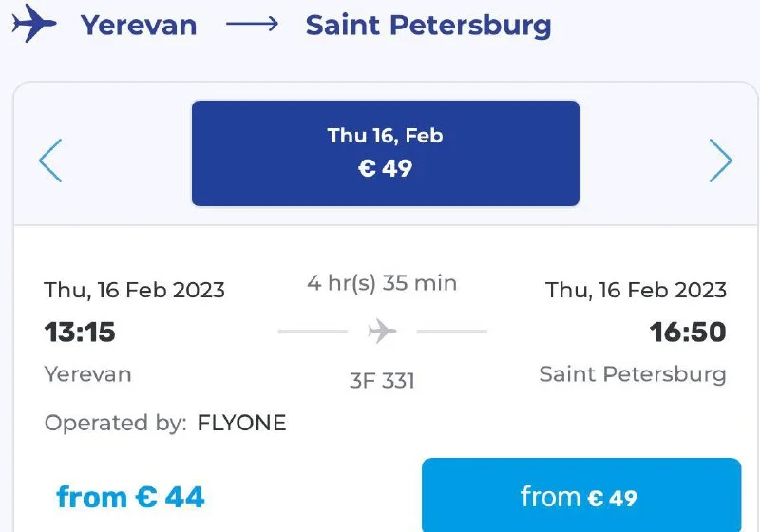Click the Yerevan city label under 13:15
Screen dimensions: 760x532
[88, 374]
